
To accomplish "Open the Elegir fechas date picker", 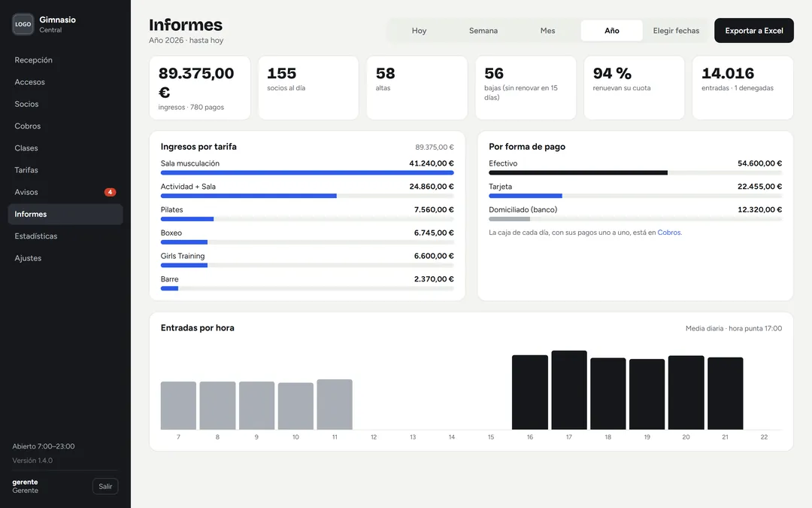I will click(676, 31).
